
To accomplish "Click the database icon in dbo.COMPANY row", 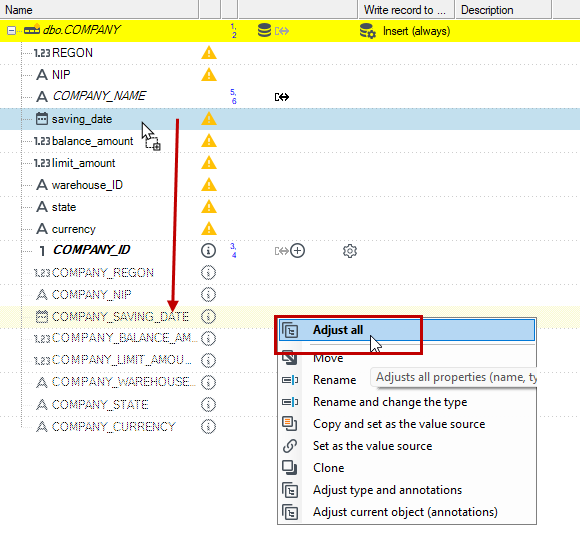I will tap(264, 31).
